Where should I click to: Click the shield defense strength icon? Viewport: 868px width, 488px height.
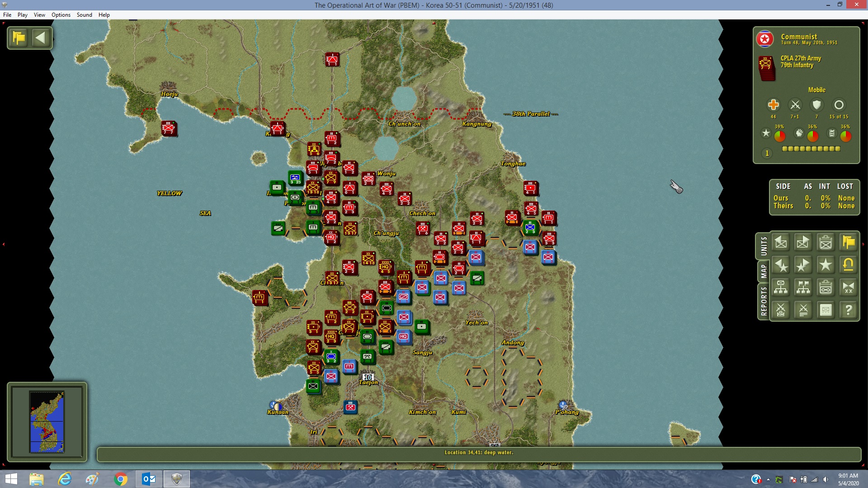click(x=816, y=105)
